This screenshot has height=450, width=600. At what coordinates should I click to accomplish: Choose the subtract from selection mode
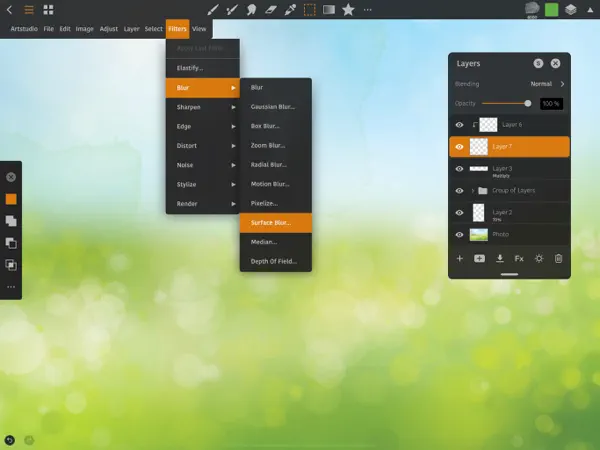point(11,243)
